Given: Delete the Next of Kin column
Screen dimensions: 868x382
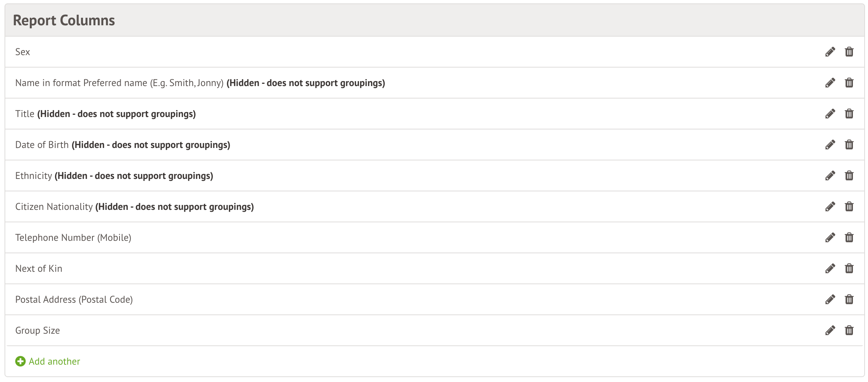Looking at the screenshot, I should (849, 268).
